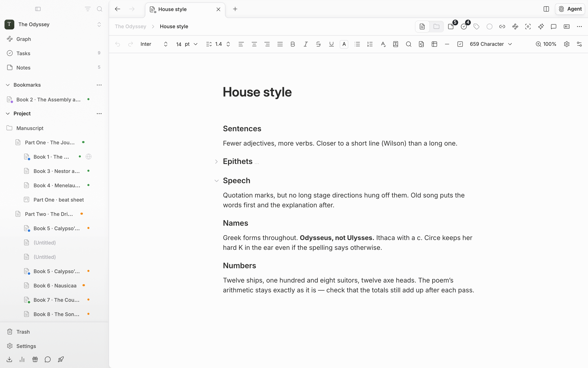Open the split view icon

point(546,9)
